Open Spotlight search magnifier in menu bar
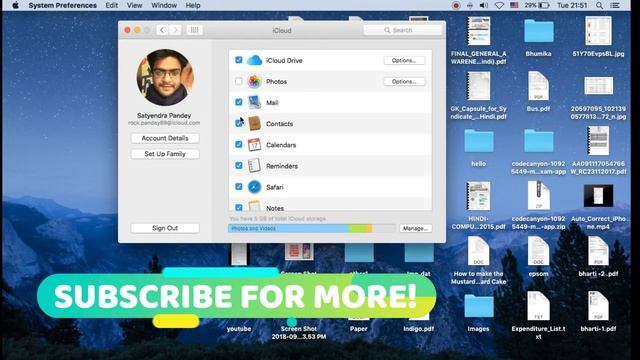The width and height of the screenshot is (640, 360). coord(599,5)
